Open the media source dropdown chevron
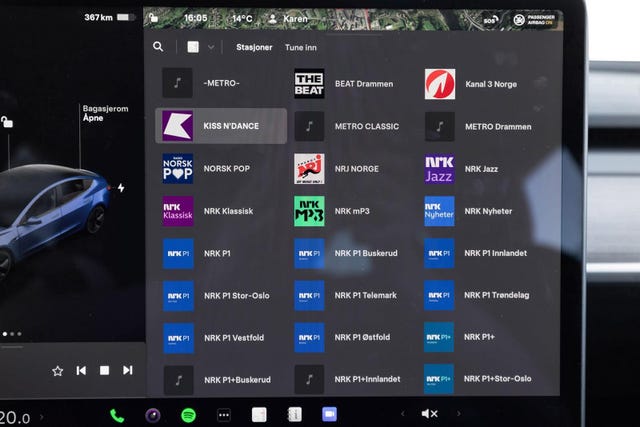This screenshot has height=427, width=640. [211, 47]
